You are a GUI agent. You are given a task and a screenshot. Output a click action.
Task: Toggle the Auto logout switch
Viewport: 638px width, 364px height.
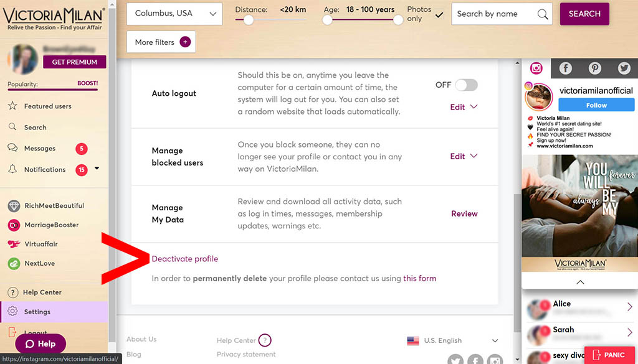pos(466,85)
